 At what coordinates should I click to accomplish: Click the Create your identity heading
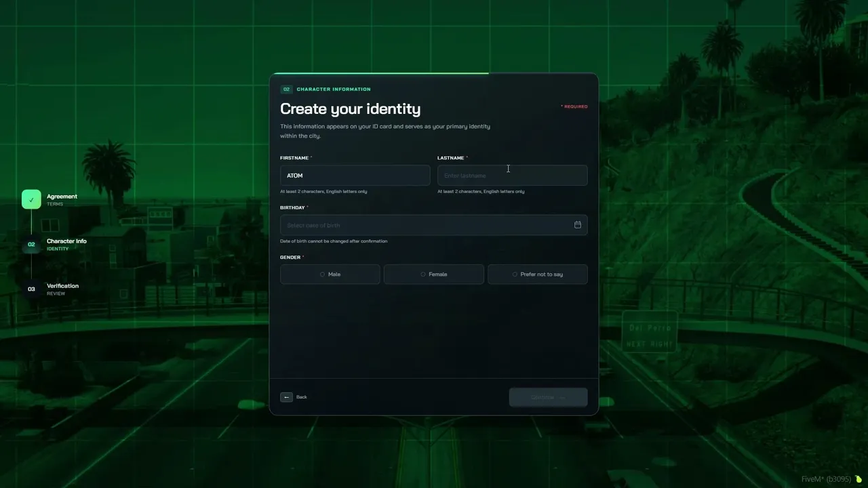(x=350, y=108)
